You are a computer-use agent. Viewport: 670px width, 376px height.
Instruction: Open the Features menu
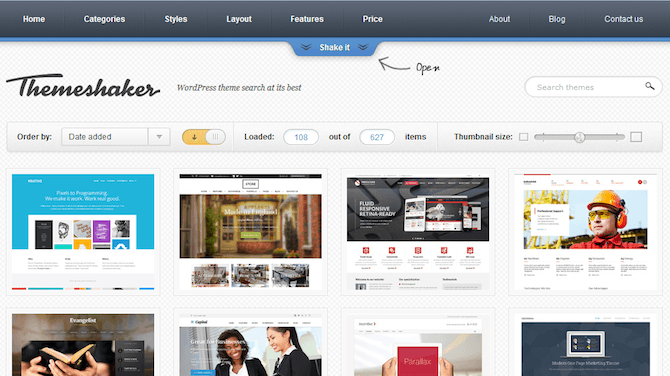[307, 19]
